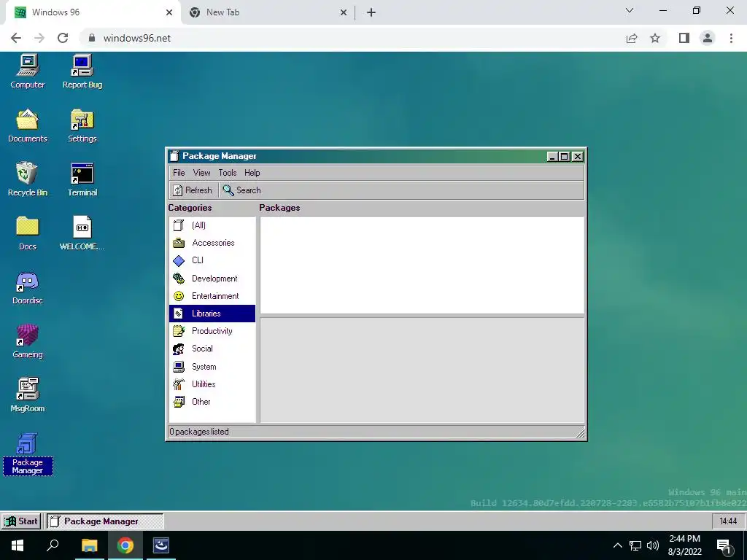Select the Other category
The image size is (747, 560).
click(212, 402)
